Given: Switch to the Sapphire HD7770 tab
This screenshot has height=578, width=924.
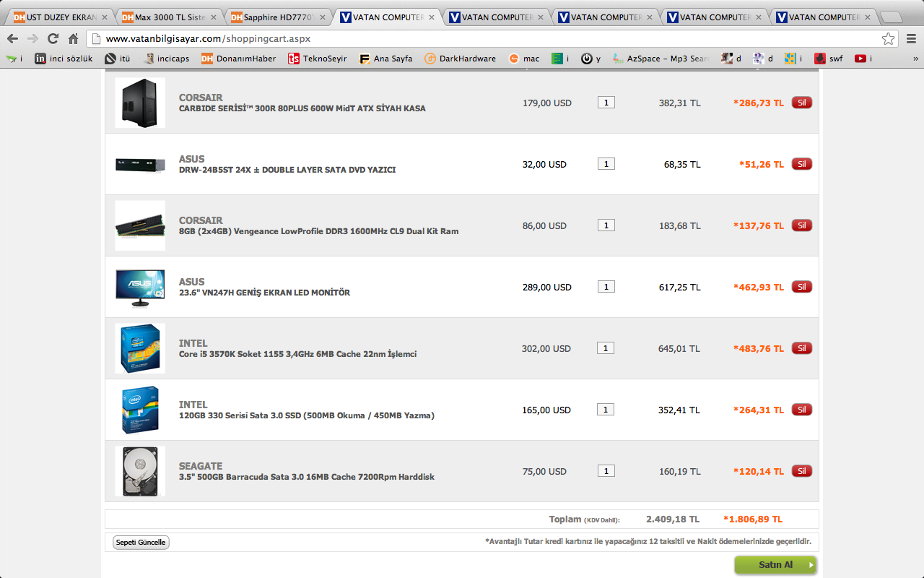Looking at the screenshot, I should (279, 17).
